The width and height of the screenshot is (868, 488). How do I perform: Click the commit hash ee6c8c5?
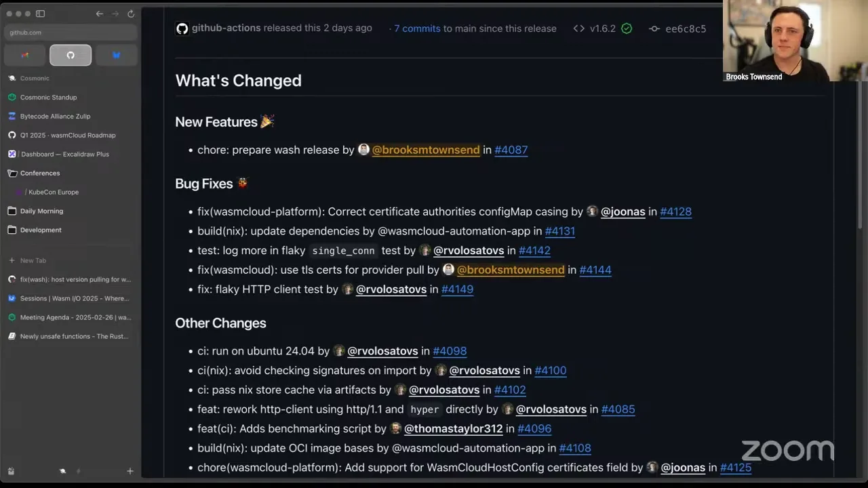[686, 28]
